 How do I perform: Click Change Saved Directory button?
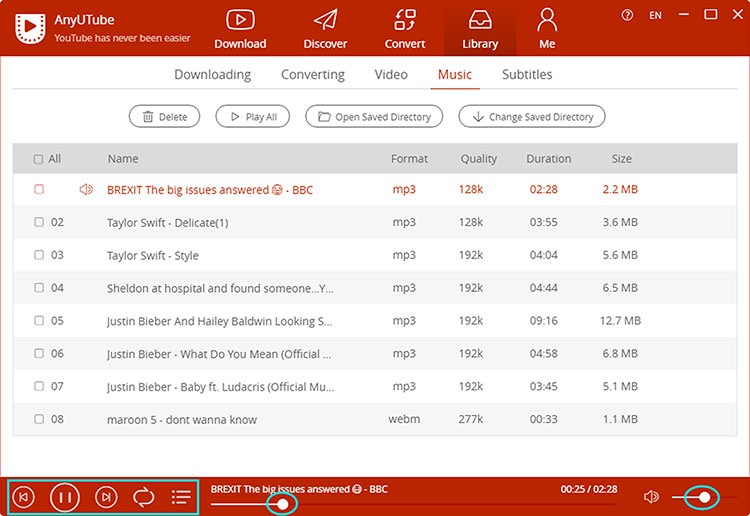[x=532, y=116]
